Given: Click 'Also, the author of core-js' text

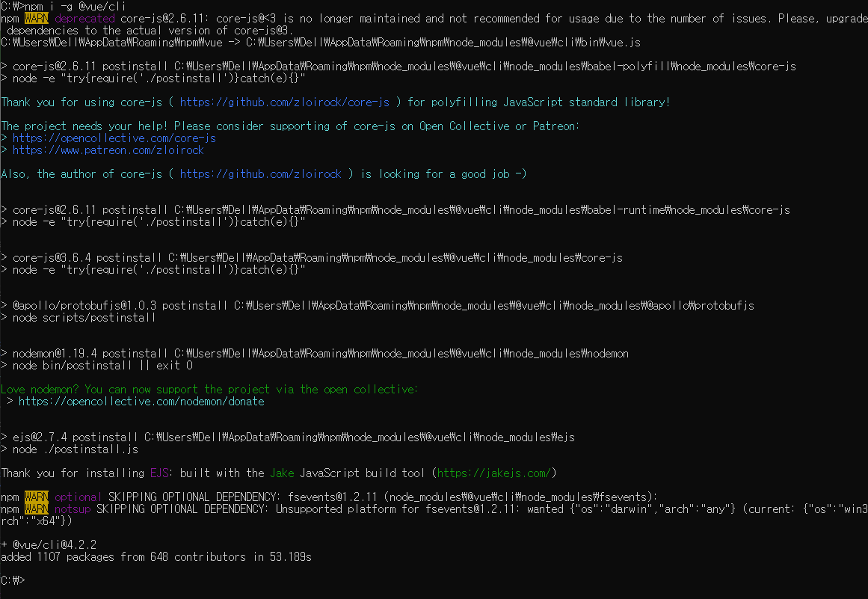Looking at the screenshot, I should pos(82,173).
